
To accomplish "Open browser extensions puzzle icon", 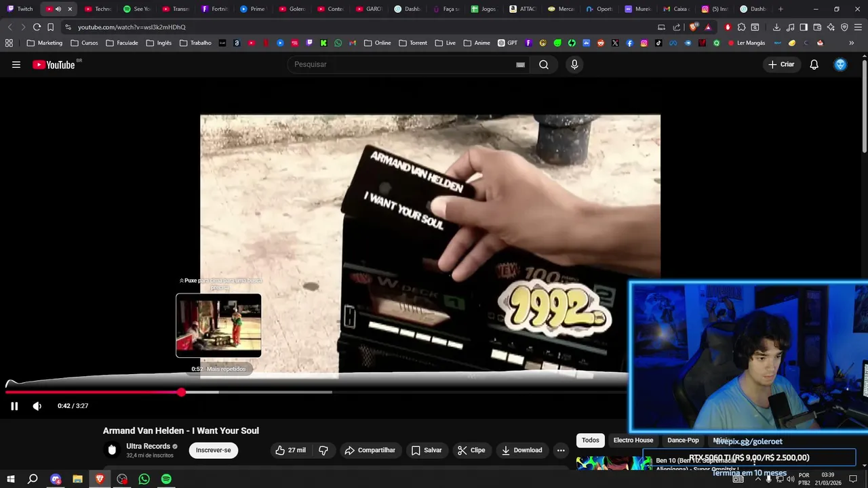I will (x=741, y=27).
